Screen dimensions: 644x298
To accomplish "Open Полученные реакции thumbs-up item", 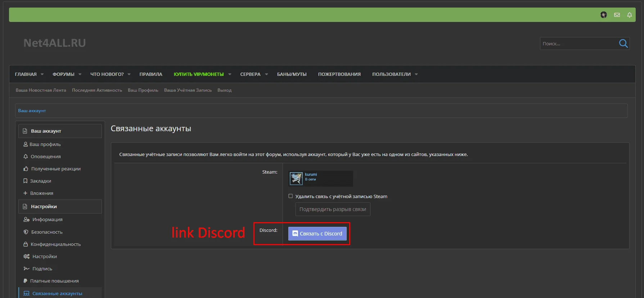I will 55,169.
